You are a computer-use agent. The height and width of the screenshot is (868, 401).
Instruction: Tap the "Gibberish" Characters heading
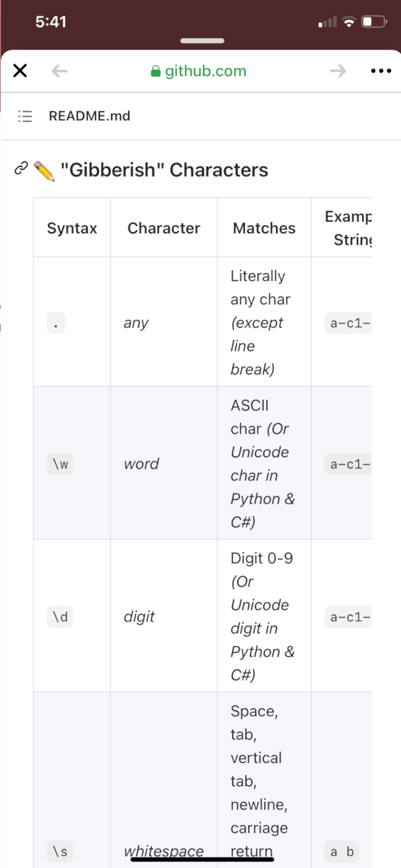click(164, 170)
